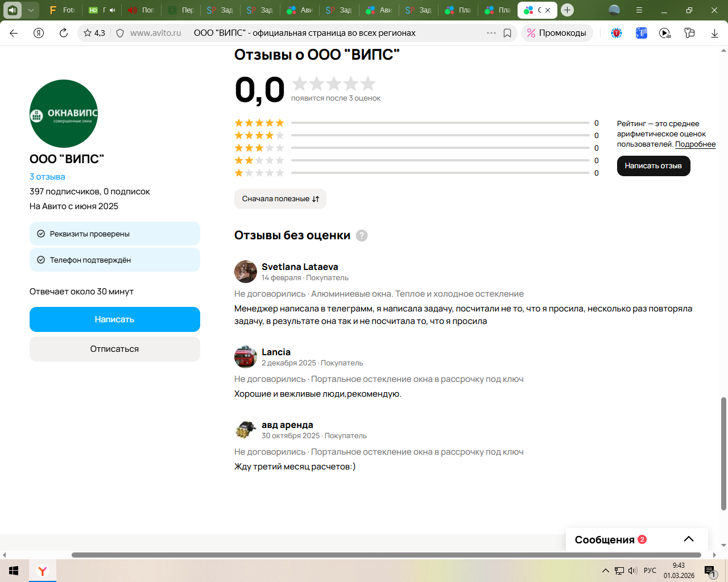Viewport: 728px width, 582px height.
Task: Click the Реквизиты проверены badge
Action: coord(115,234)
